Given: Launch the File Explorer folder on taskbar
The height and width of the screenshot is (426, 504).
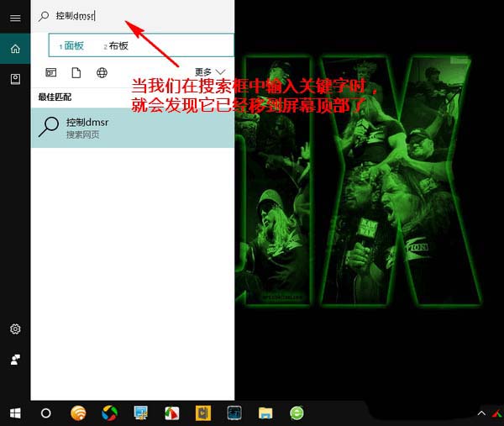Looking at the screenshot, I should pyautogui.click(x=265, y=413).
